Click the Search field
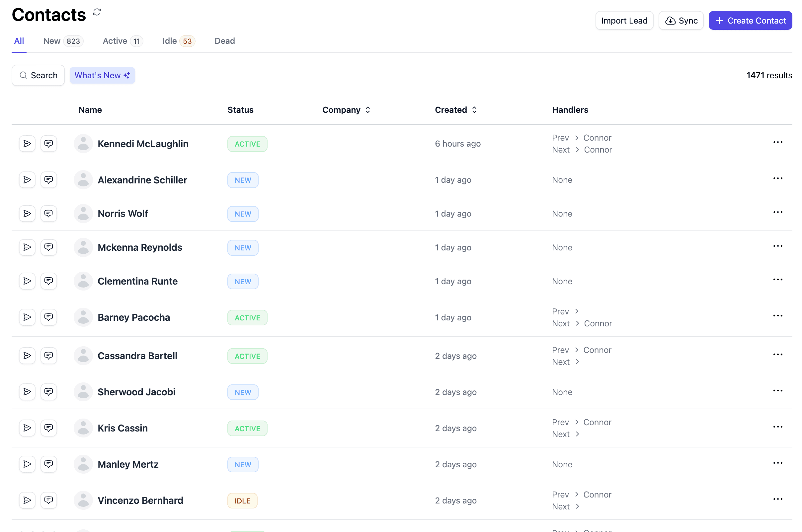The width and height of the screenshot is (802, 532). click(x=39, y=75)
